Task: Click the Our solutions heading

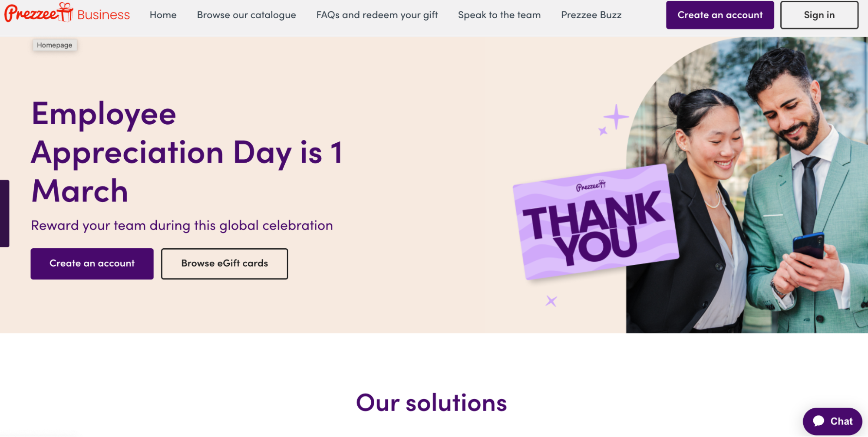Action: (x=432, y=403)
